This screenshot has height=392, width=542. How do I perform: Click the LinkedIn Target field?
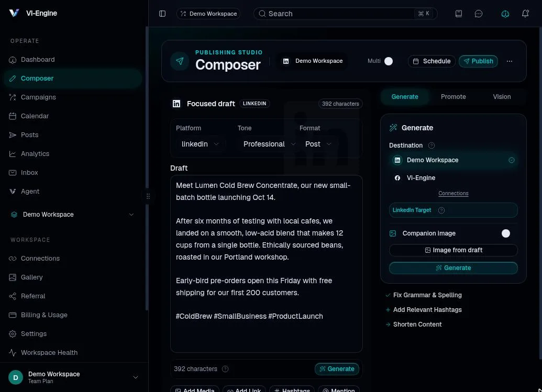coord(453,210)
